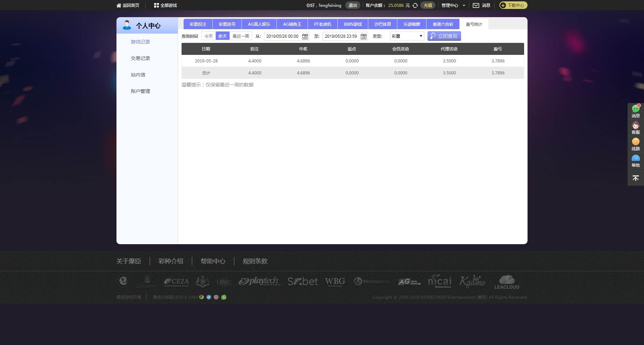This screenshot has height=345, width=644.
Task: Click the 线路 question mark icon
Action: tap(636, 141)
